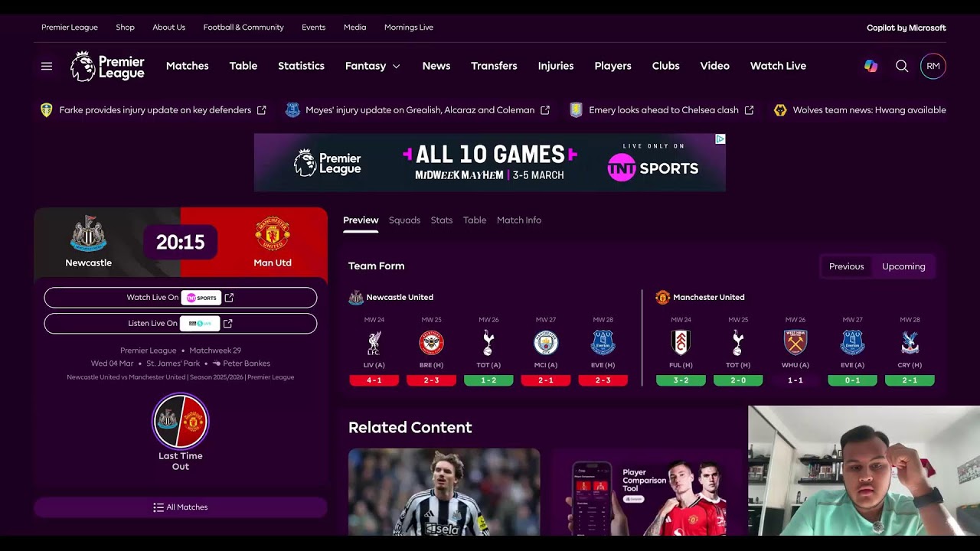Viewport: 980px width, 551px height.
Task: Open the Copilot colorful icon in header
Action: pos(871,66)
